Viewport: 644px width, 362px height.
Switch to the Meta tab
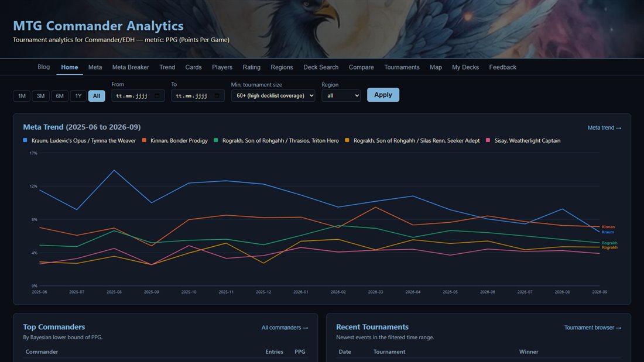pos(95,67)
